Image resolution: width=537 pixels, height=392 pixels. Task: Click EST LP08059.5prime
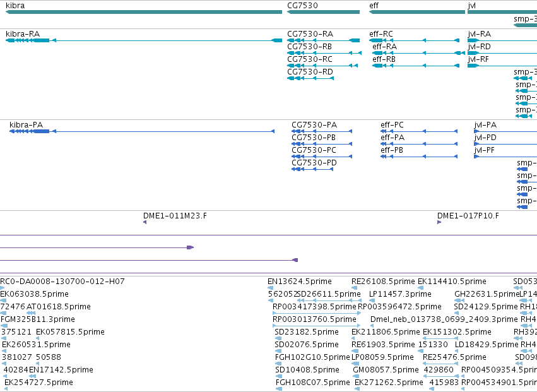click(382, 357)
